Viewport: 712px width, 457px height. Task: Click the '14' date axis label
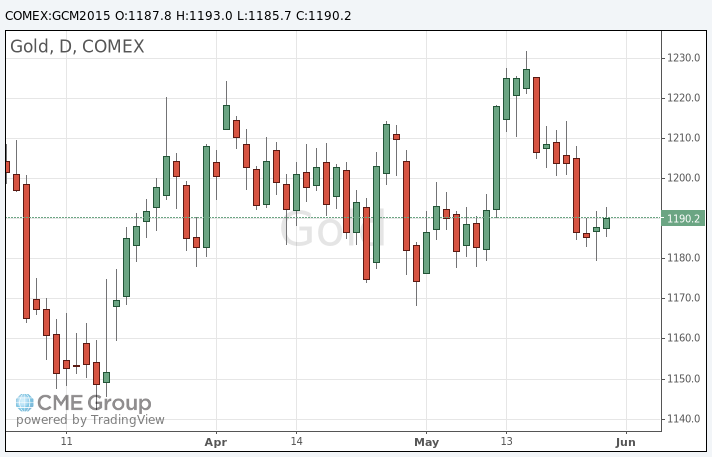click(297, 442)
